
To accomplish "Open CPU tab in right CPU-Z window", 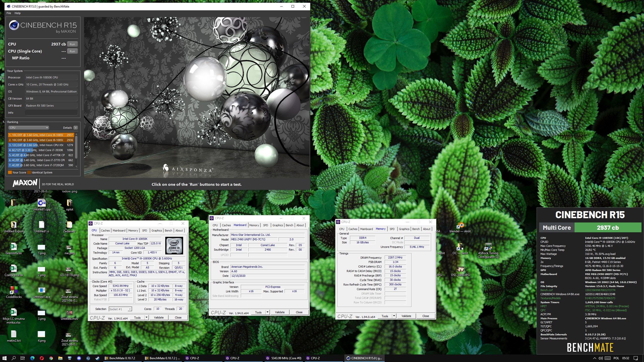I will click(x=342, y=229).
